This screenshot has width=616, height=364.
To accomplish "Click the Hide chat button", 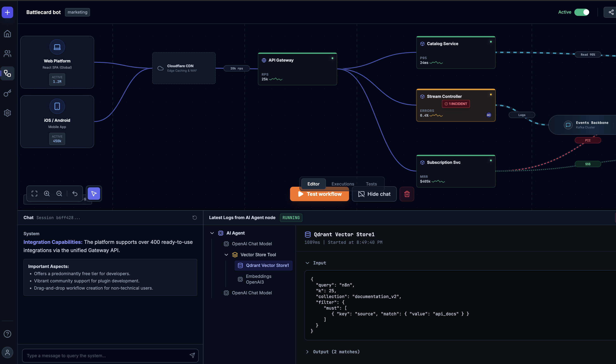I will [374, 194].
